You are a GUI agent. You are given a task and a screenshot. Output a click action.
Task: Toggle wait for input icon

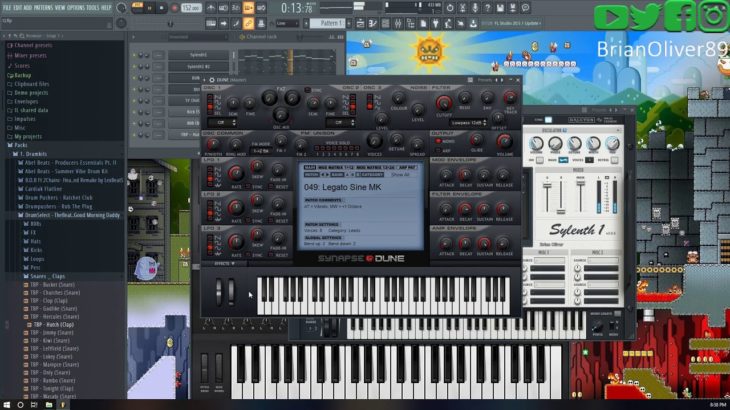pos(223,8)
